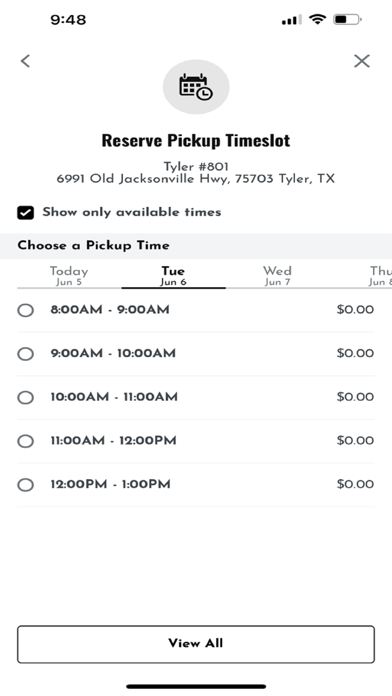
Task: Tap the Wi-Fi status icon
Action: point(317,20)
